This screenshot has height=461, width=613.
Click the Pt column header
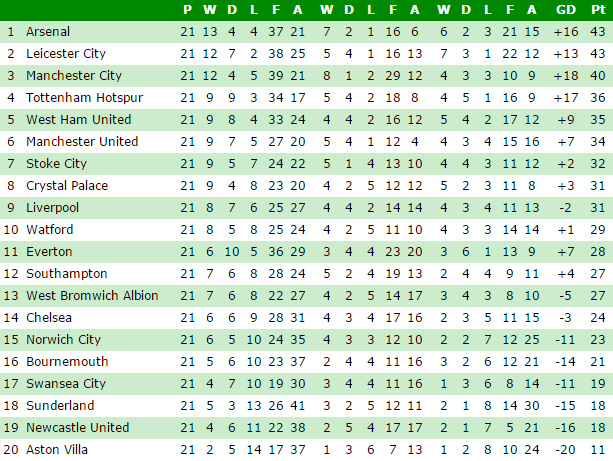click(x=598, y=10)
